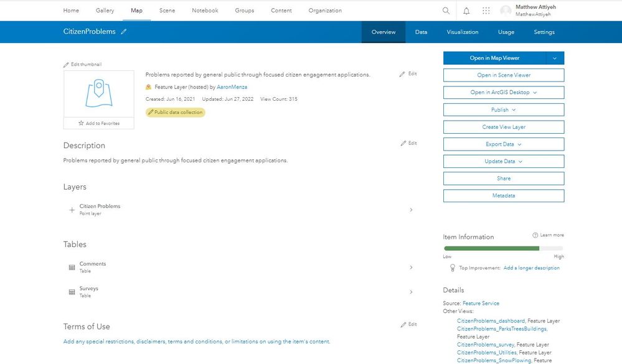622x364 pixels.
Task: Click the Matthew Attiyeh account name
Action: pos(535,7)
